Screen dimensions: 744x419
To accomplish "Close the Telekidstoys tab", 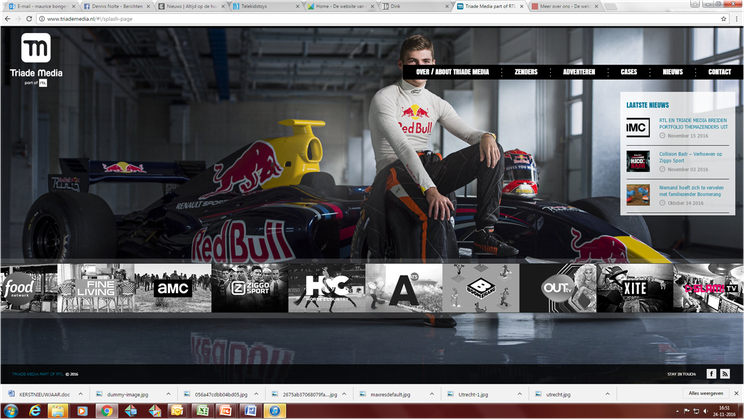I will click(x=298, y=7).
